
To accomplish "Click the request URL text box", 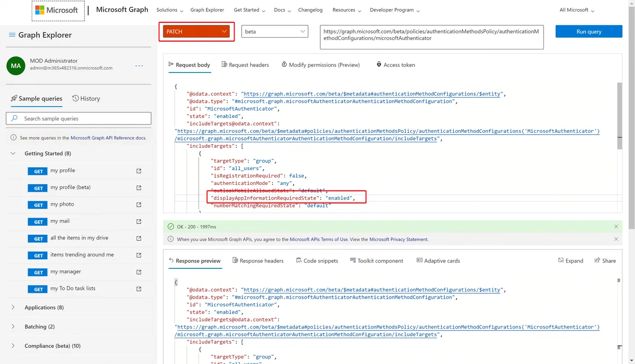I will [431, 37].
